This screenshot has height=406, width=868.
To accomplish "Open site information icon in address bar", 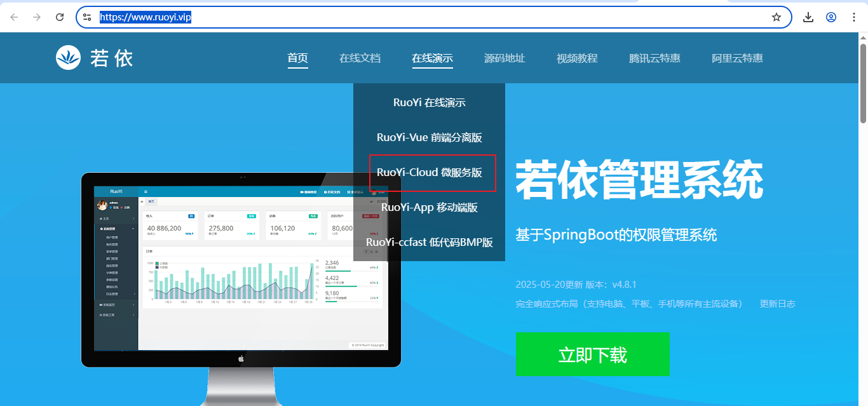I will click(x=88, y=17).
